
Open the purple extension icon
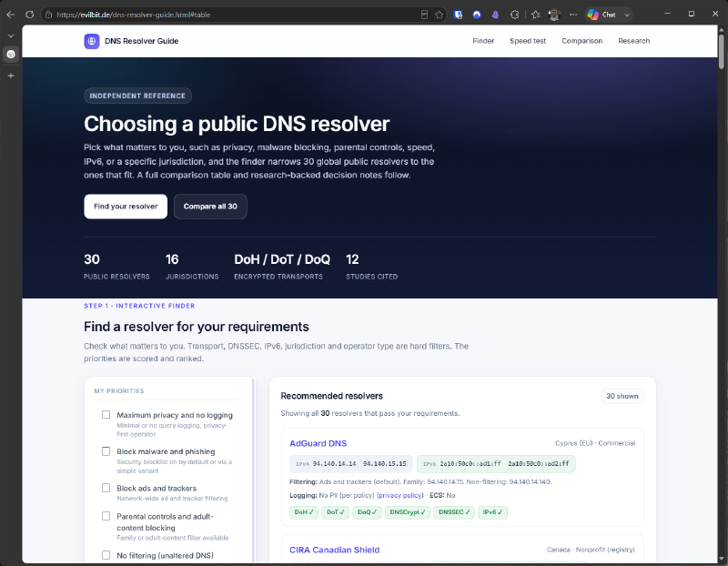(x=495, y=15)
